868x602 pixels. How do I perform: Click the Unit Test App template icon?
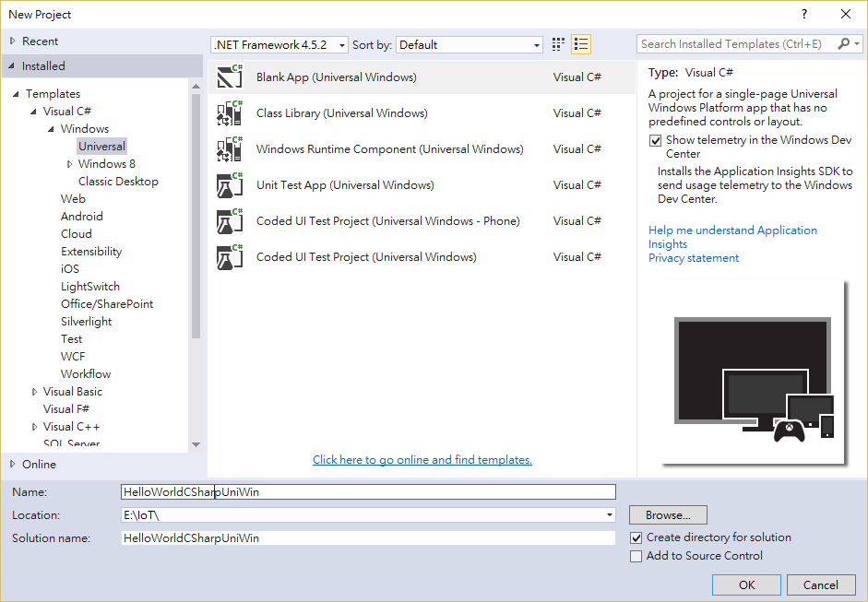coord(230,184)
